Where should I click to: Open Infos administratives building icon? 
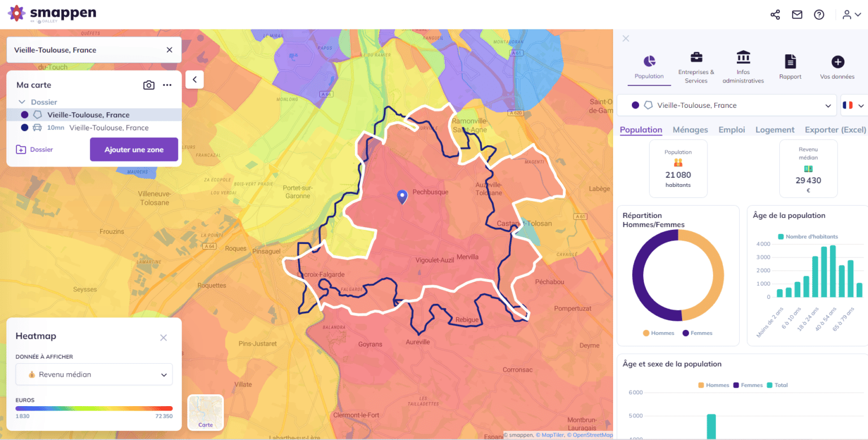pyautogui.click(x=743, y=67)
